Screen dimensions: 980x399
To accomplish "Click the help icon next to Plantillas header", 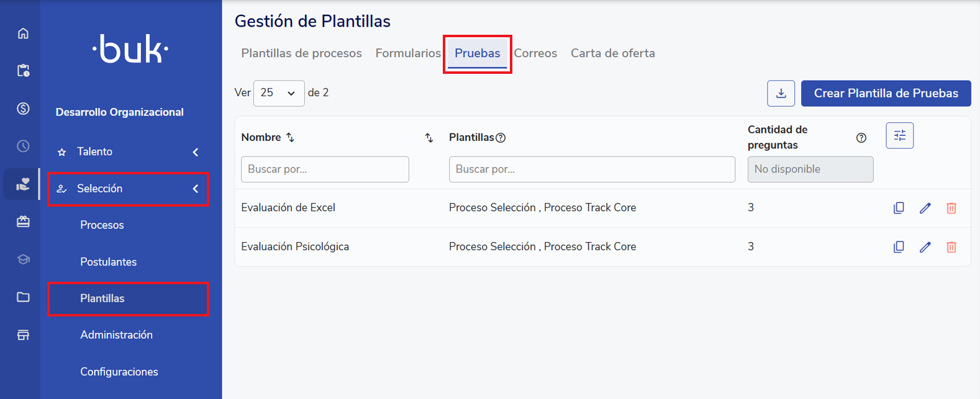I will tap(501, 138).
